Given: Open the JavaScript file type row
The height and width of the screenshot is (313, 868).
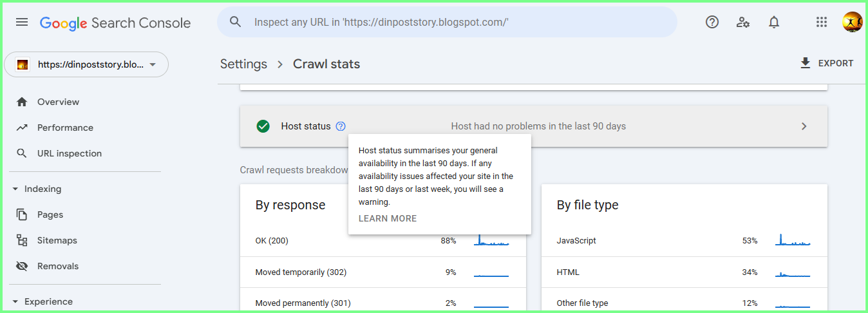Looking at the screenshot, I should [684, 241].
